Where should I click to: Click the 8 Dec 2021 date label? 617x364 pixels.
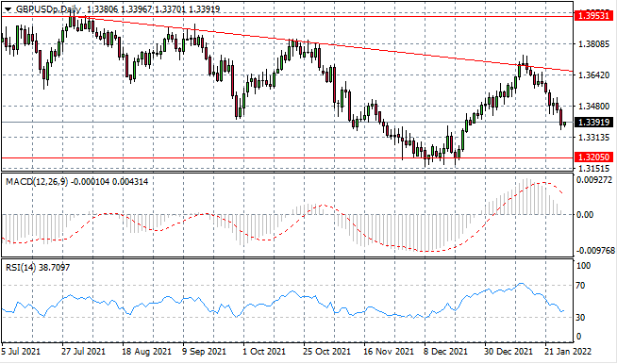click(x=446, y=351)
